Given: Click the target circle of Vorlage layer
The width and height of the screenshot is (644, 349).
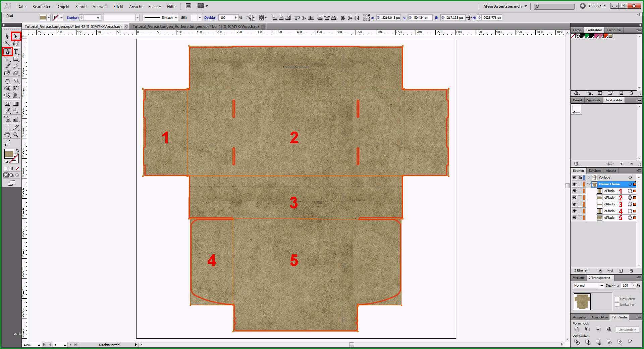Looking at the screenshot, I should [x=630, y=178].
